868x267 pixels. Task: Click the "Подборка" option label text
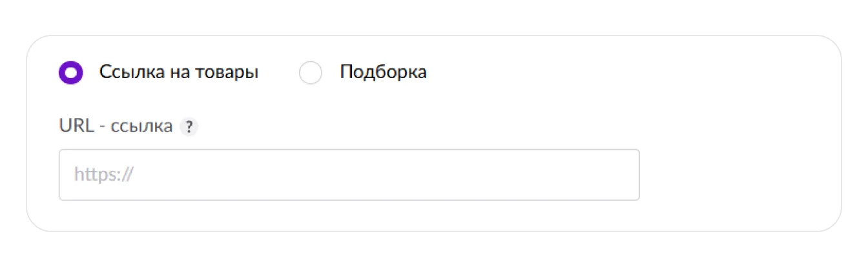click(x=383, y=72)
